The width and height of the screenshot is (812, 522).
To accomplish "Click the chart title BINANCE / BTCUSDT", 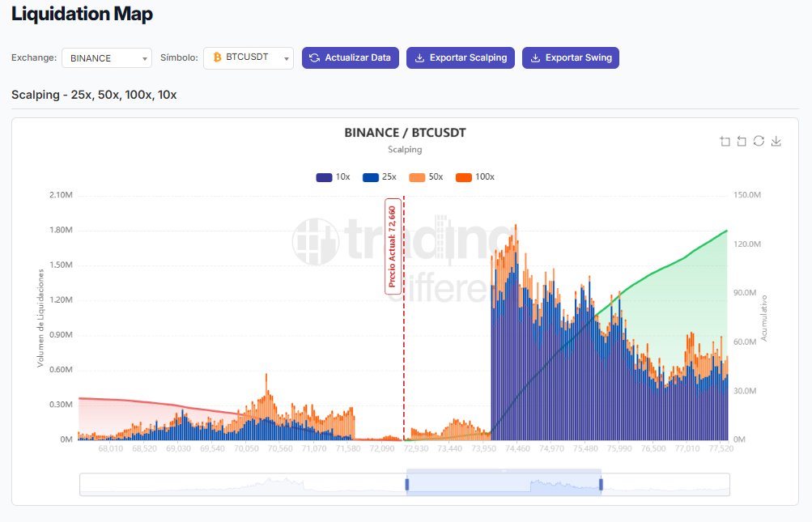I will click(x=405, y=133).
